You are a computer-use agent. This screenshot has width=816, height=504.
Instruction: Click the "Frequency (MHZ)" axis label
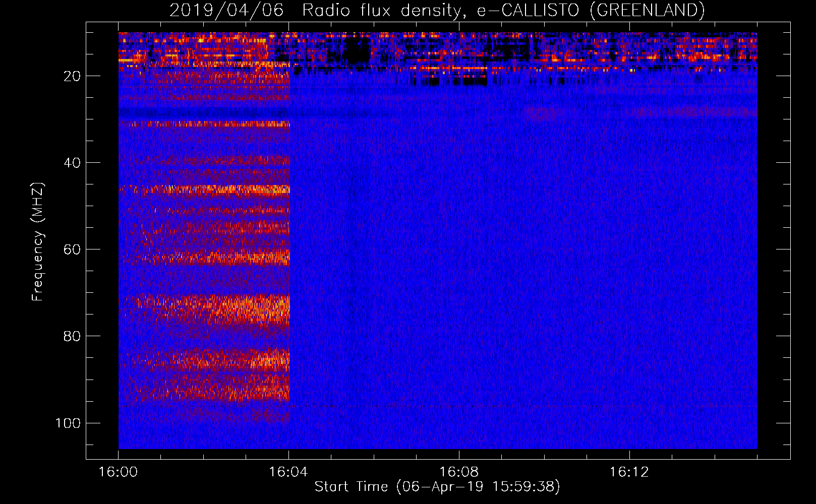coord(38,242)
